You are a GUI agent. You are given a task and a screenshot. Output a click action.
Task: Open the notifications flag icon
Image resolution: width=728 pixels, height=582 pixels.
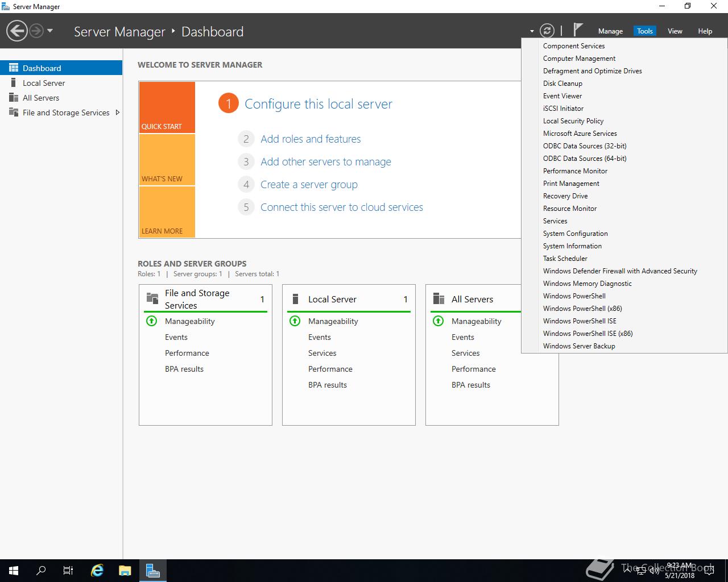(578, 30)
